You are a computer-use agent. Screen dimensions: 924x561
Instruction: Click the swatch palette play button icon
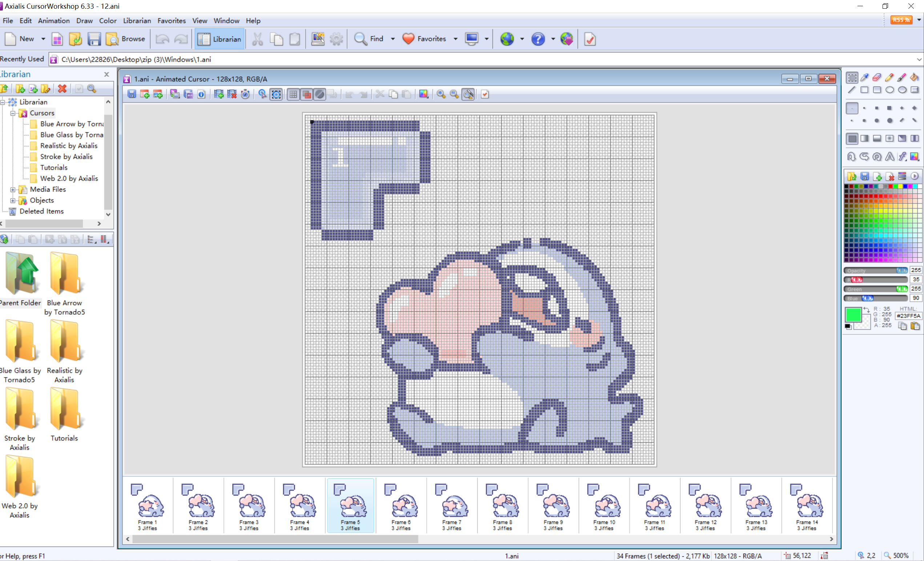(x=914, y=176)
